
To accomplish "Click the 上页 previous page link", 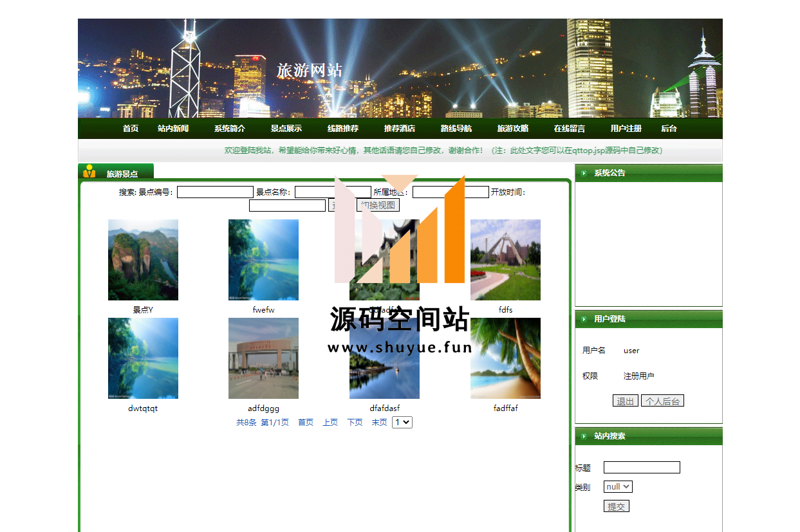I will (x=330, y=423).
